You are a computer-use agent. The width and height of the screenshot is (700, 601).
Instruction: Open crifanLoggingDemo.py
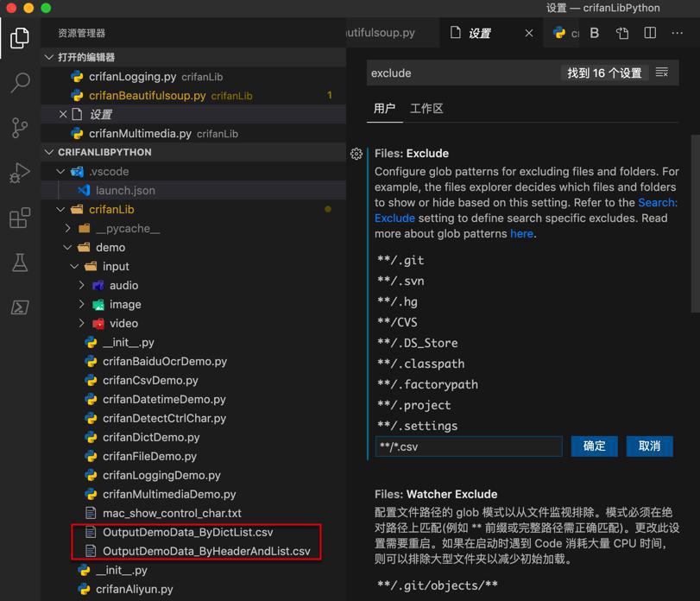[193, 475]
